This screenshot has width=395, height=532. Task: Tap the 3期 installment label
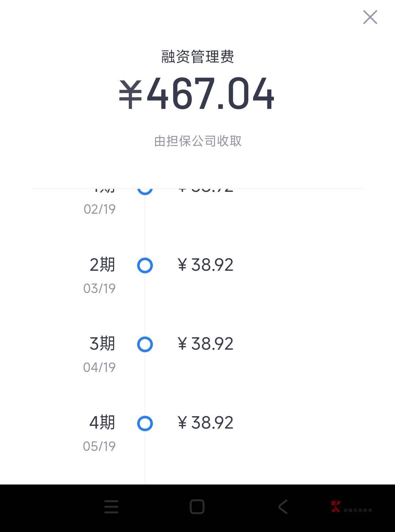coord(102,343)
